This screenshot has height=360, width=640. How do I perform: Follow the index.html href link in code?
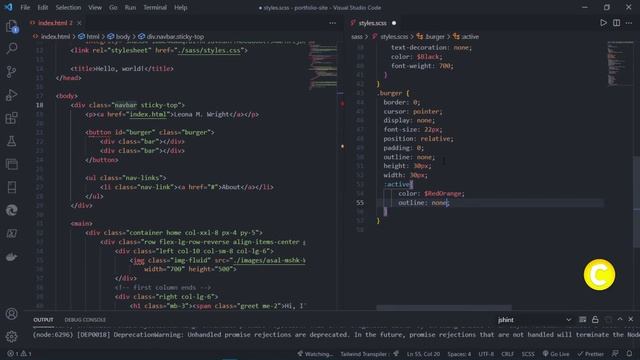[x=148, y=115]
